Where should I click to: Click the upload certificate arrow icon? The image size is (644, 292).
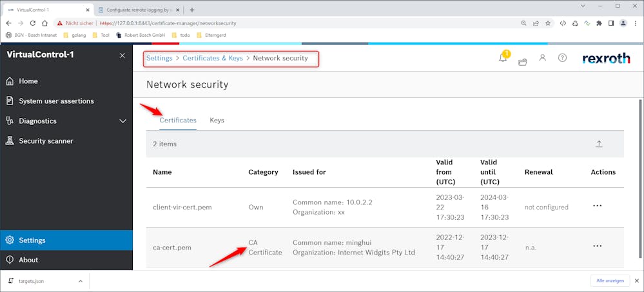599,144
